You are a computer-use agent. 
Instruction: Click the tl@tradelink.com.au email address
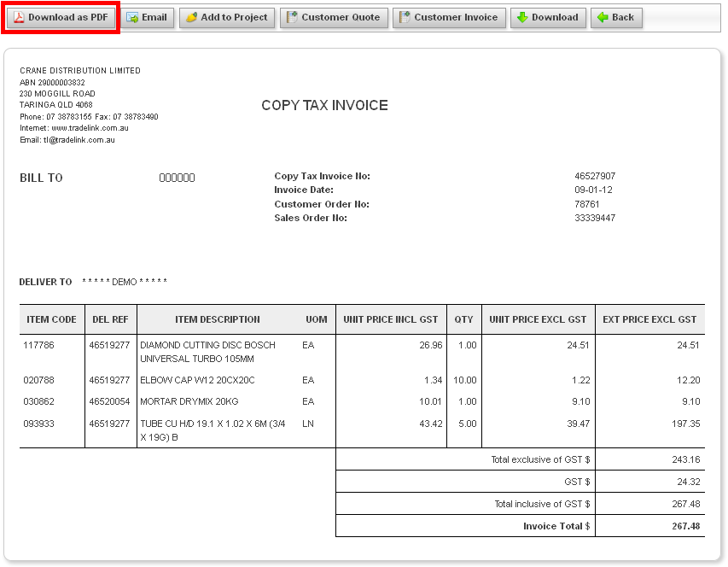point(79,140)
